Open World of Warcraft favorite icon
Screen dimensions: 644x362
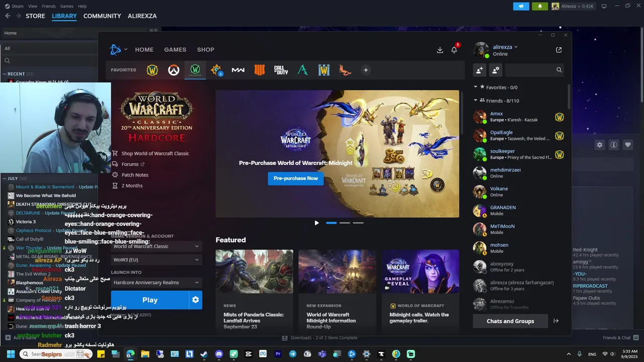pos(152,70)
